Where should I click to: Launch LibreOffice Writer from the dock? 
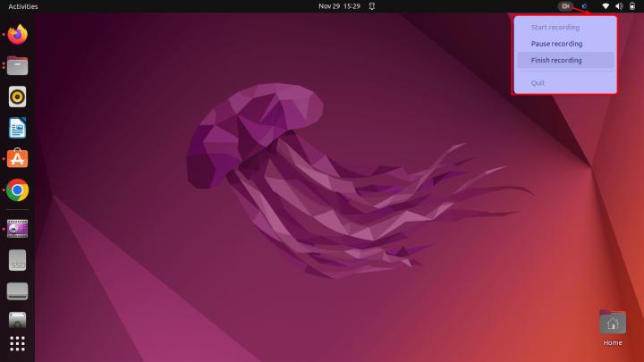18,128
